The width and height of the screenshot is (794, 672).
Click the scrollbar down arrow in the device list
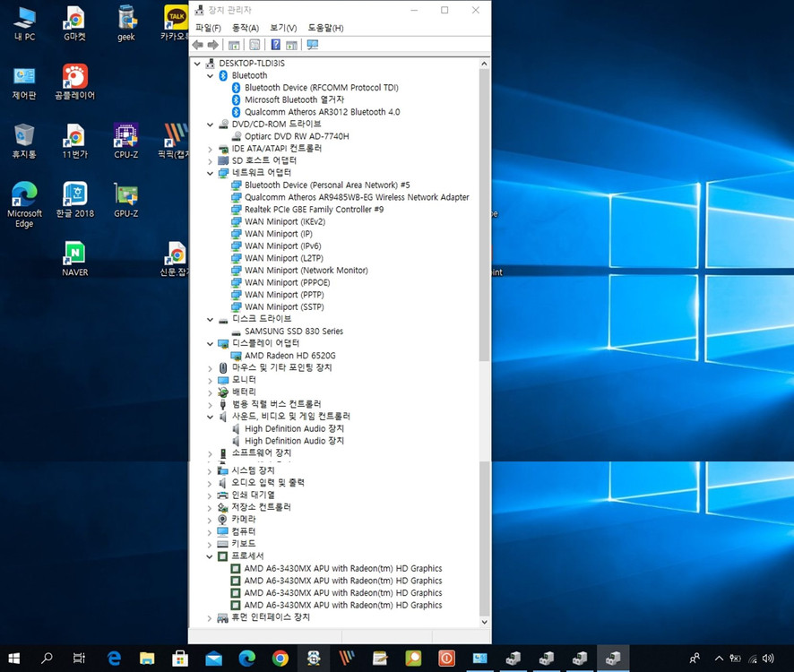tap(484, 622)
